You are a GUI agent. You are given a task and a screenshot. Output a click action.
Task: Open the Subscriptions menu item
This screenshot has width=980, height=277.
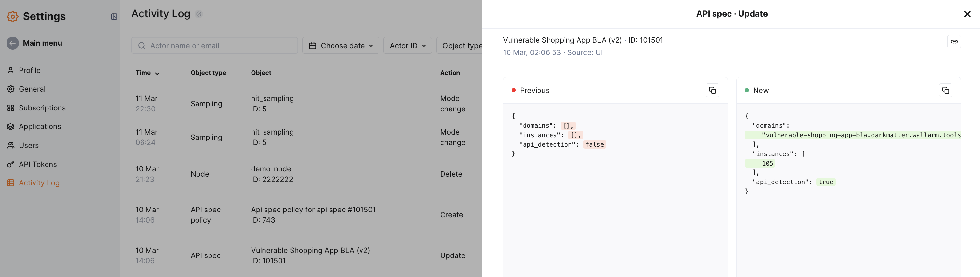coord(42,108)
